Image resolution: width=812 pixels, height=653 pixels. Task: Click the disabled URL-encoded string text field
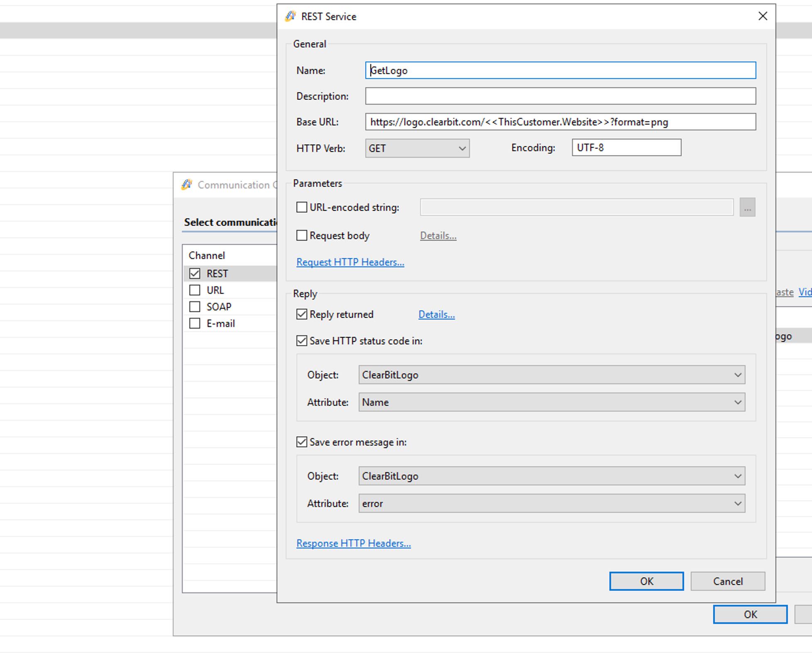click(x=577, y=207)
